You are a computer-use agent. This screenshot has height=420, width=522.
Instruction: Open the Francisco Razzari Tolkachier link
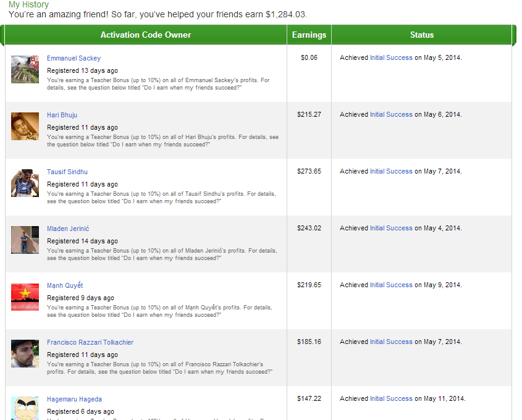tap(90, 342)
